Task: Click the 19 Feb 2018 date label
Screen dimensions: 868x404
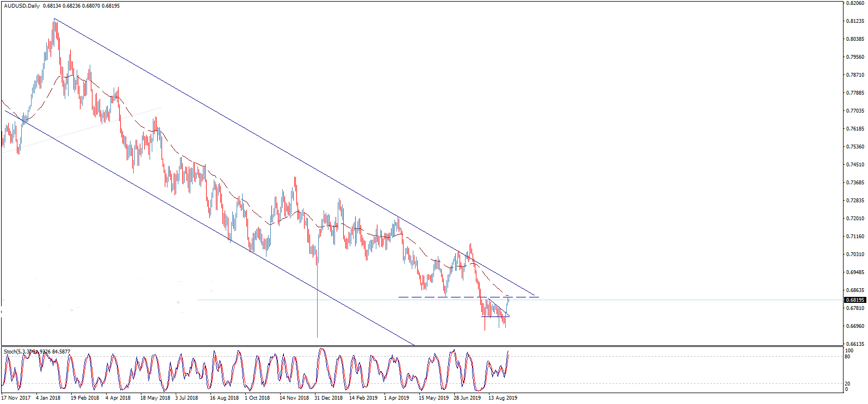Action: click(85, 398)
